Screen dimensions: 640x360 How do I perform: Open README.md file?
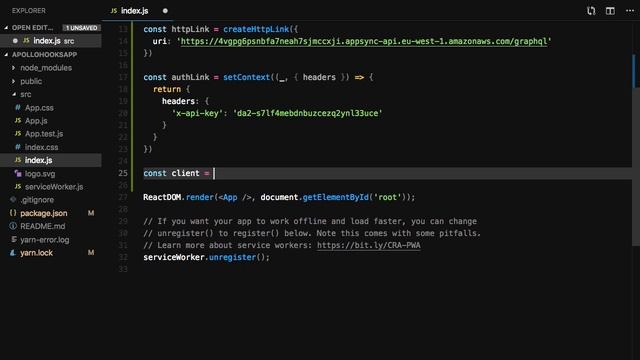pos(42,227)
